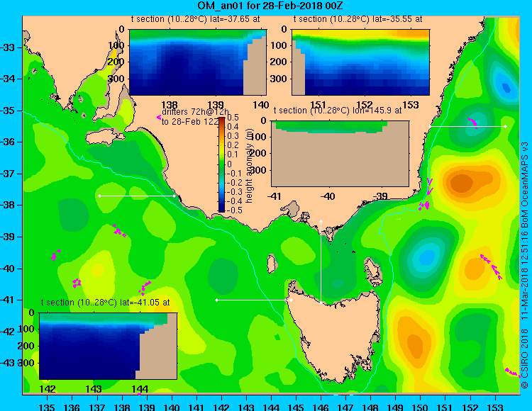Select the 0.2 value on the colour bar
Image resolution: width=532 pixels, height=411 pixels.
pos(233,145)
